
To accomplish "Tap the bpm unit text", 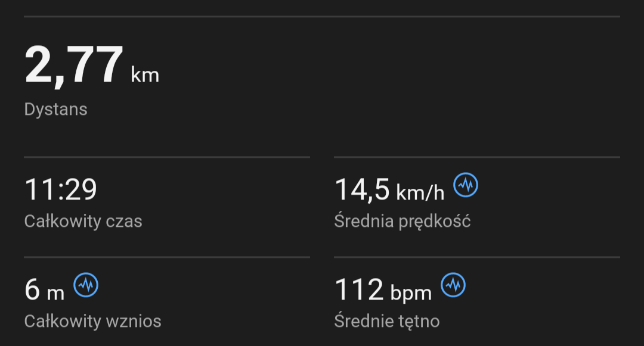I will tap(411, 293).
